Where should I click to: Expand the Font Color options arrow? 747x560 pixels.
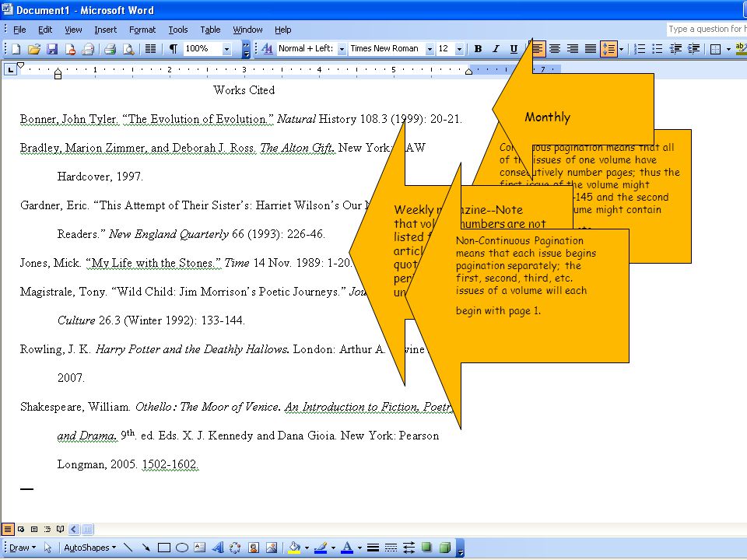click(359, 548)
